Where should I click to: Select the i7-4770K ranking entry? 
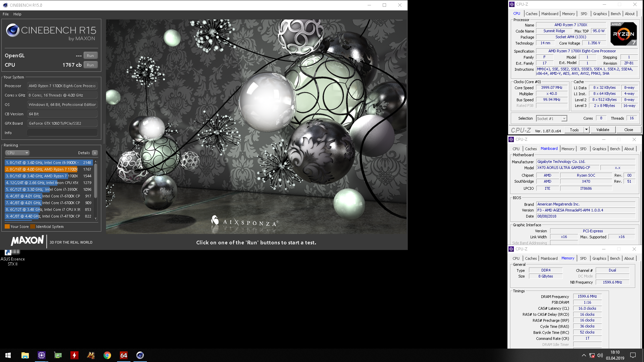[49, 216]
